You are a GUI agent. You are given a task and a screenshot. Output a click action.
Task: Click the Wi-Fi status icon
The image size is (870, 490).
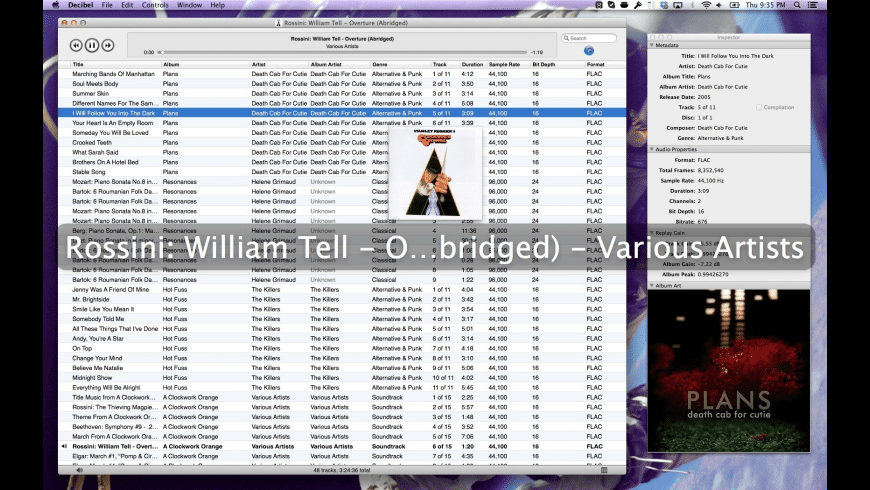tap(706, 5)
